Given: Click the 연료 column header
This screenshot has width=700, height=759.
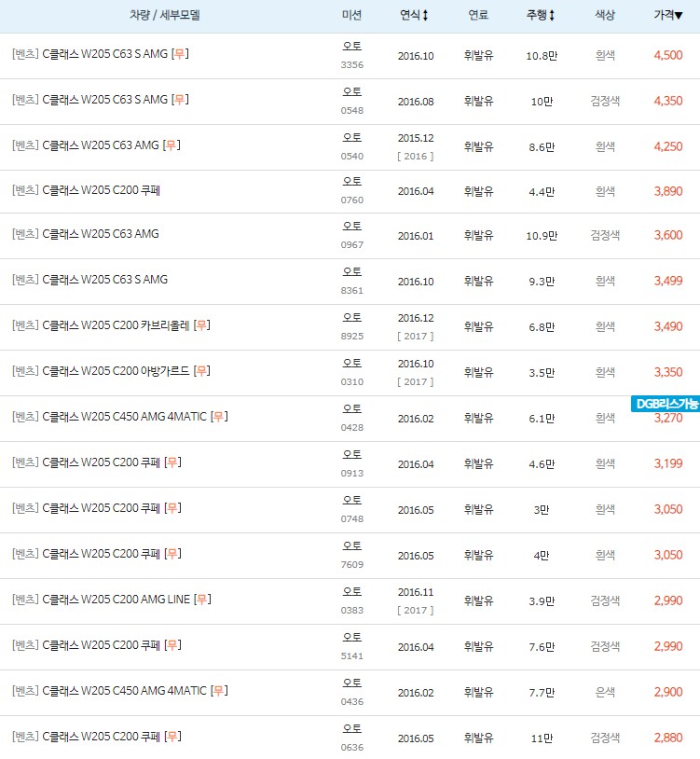Looking at the screenshot, I should coord(478,16).
